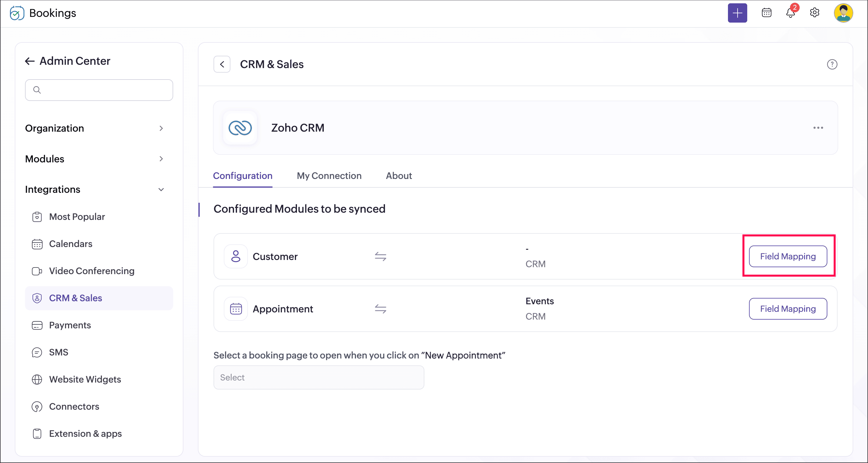The width and height of the screenshot is (868, 463).
Task: Click the user profile avatar
Action: point(843,13)
